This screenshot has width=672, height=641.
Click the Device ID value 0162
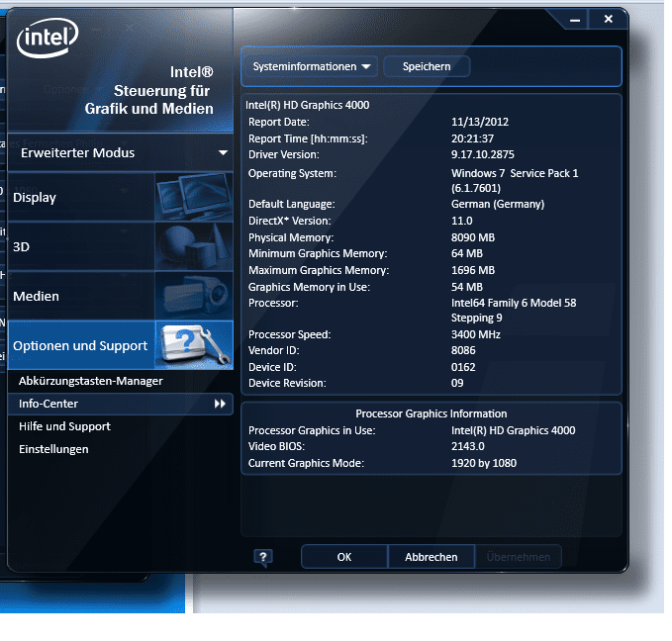click(463, 367)
